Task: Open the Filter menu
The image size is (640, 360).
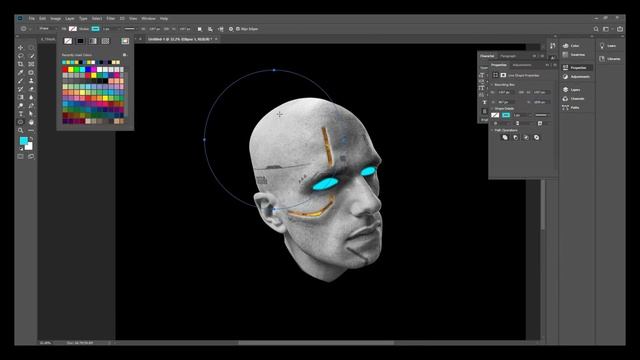Action: [111, 19]
